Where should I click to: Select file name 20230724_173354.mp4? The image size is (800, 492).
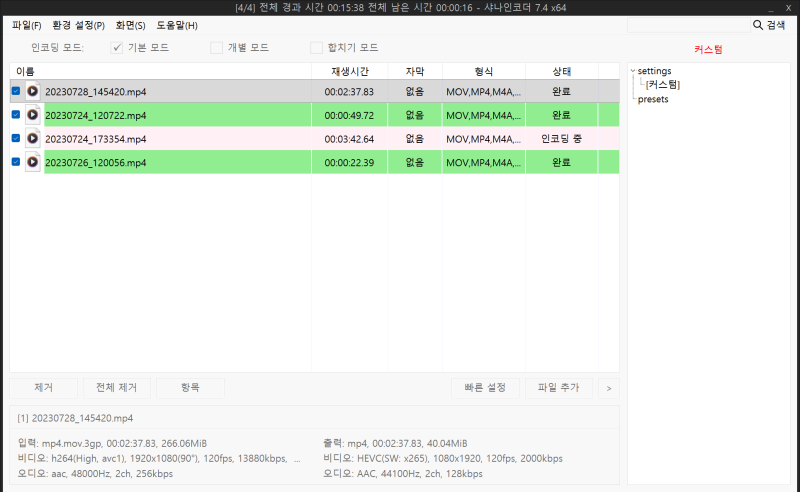[95, 139]
